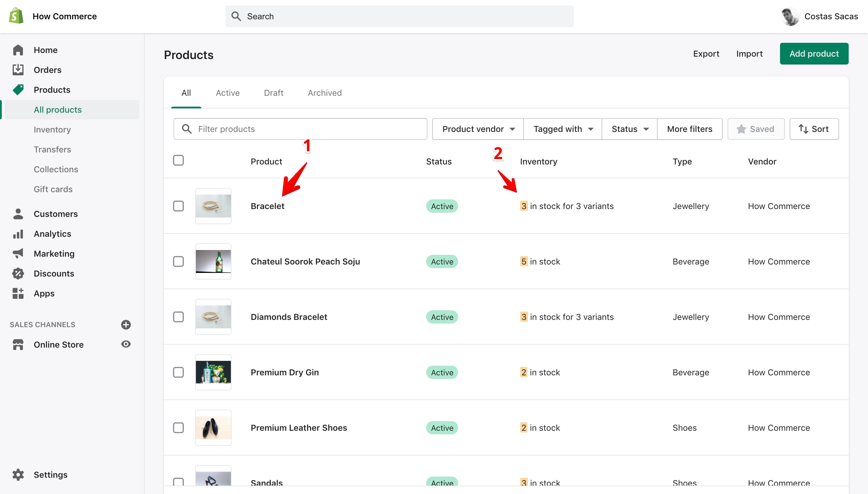Viewport: 868px width, 494px height.
Task: Open the Premium Leather Shoes product
Action: point(299,427)
